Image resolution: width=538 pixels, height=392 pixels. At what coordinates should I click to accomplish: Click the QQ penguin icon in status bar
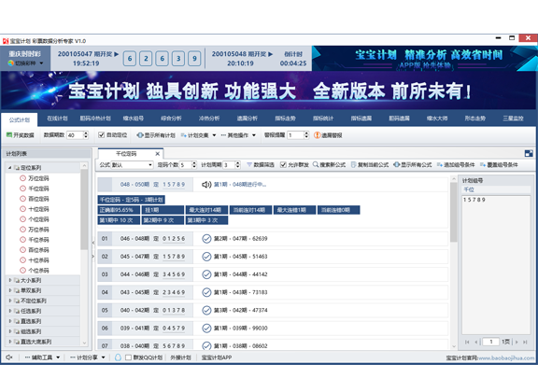(x=118, y=357)
